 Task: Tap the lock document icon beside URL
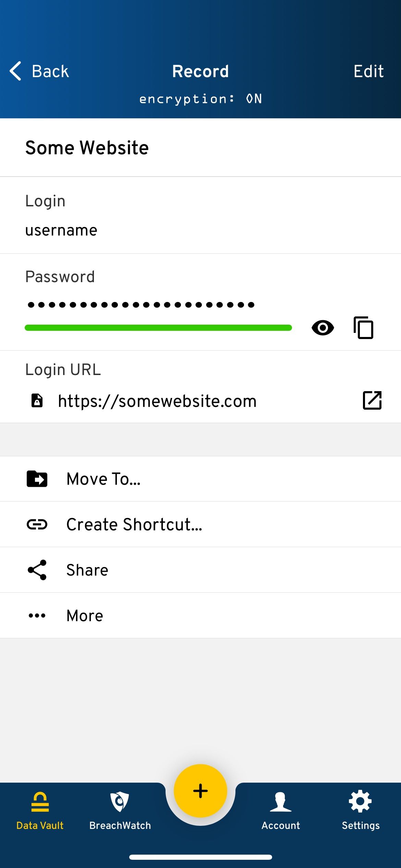37,400
